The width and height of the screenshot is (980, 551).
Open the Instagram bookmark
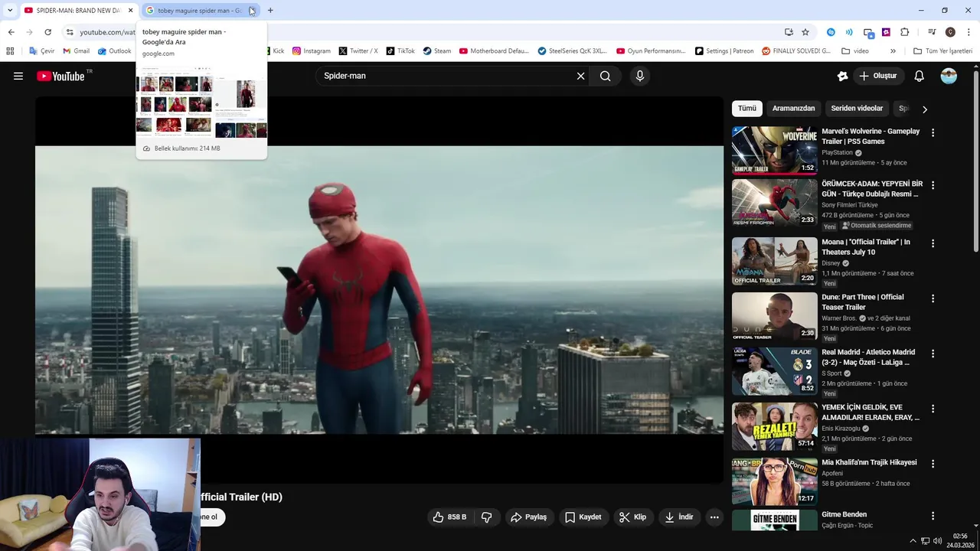click(311, 51)
